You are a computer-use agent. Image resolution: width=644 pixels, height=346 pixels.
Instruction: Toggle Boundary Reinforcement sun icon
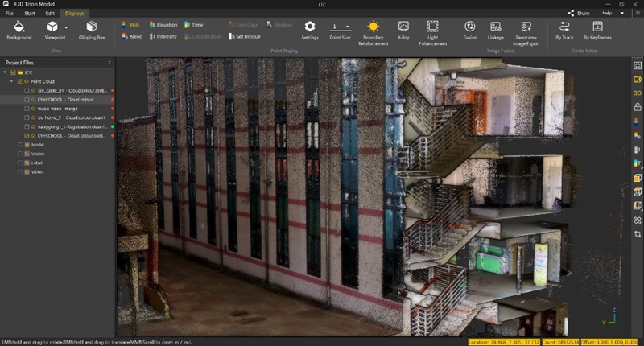(x=373, y=27)
